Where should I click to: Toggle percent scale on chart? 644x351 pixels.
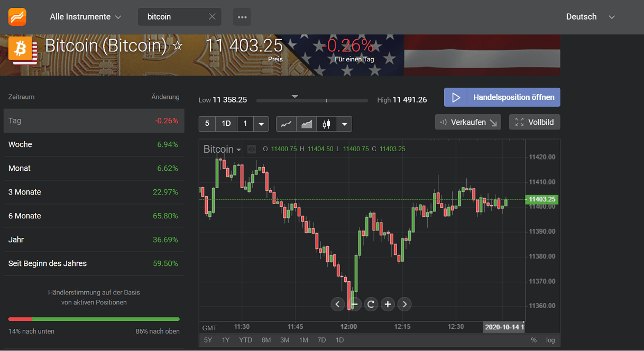[534, 340]
